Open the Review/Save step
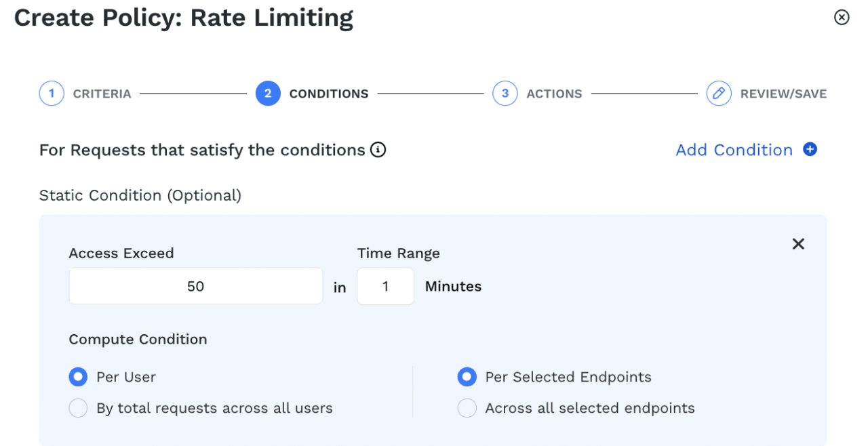This screenshot has height=446, width=868. coord(785,93)
